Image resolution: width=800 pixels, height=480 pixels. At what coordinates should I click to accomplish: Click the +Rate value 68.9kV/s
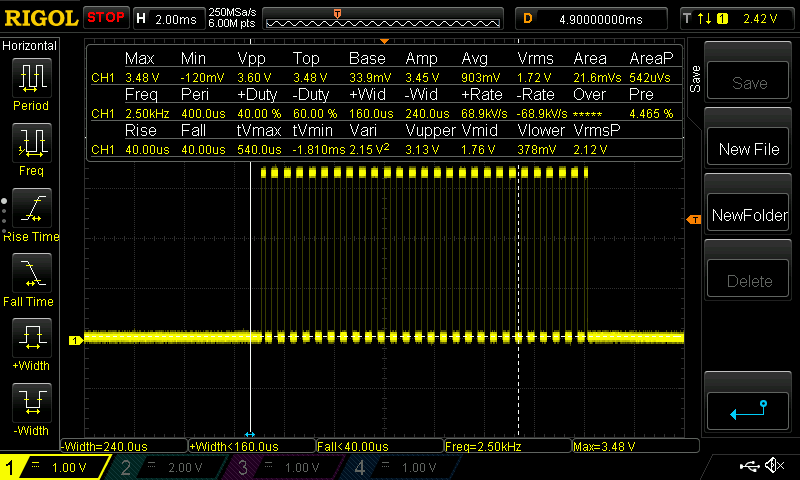pos(484,114)
